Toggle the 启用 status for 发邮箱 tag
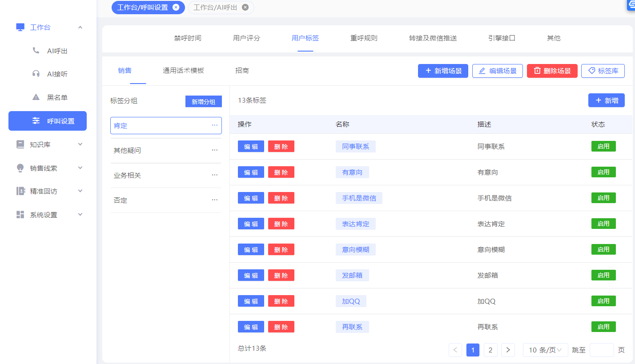 coord(603,275)
